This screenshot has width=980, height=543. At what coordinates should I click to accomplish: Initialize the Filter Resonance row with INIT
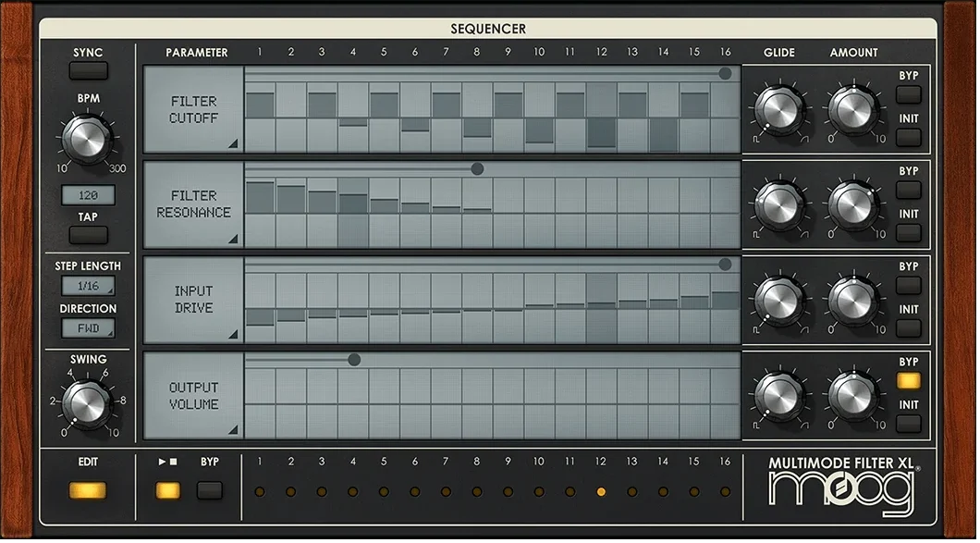(x=908, y=233)
